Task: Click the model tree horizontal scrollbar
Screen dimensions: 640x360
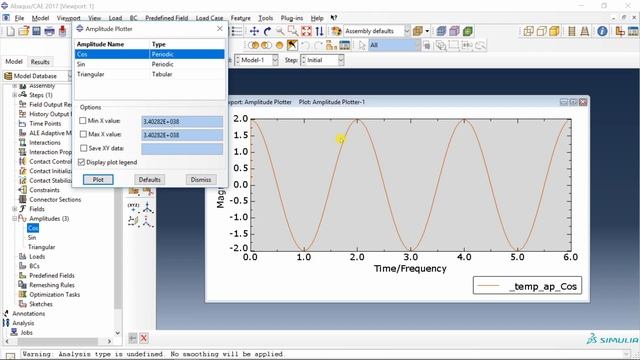Action: pyautogui.click(x=57, y=341)
